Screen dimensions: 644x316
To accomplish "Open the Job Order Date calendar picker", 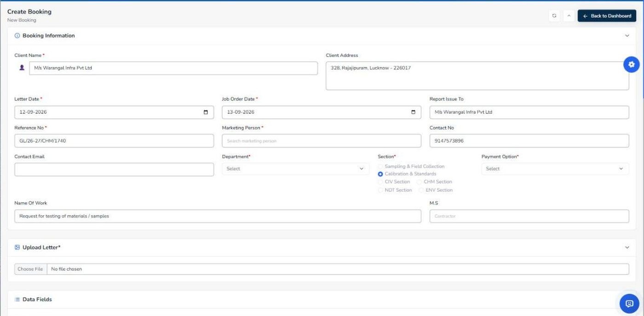I will [413, 112].
